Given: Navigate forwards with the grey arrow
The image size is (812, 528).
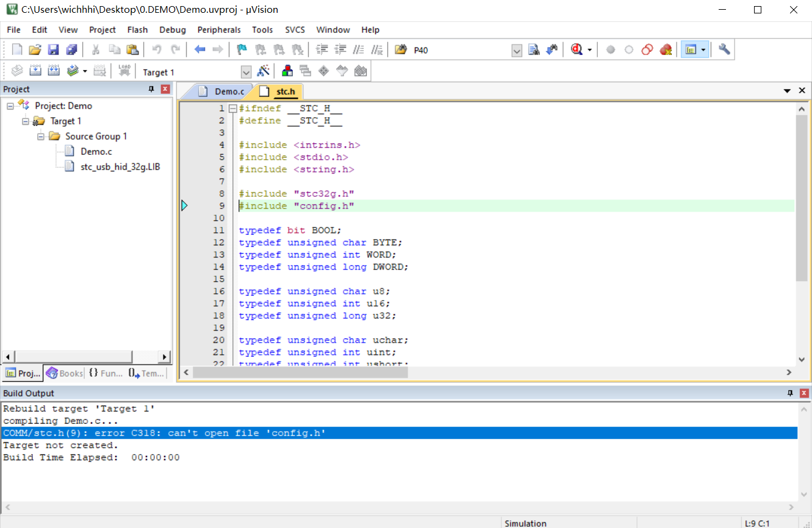Looking at the screenshot, I should (217, 50).
